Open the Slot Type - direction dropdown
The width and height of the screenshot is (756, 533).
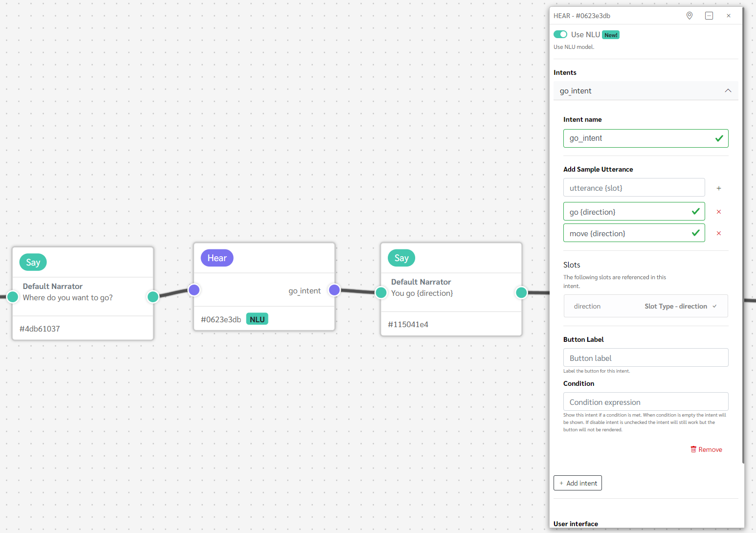(x=680, y=306)
